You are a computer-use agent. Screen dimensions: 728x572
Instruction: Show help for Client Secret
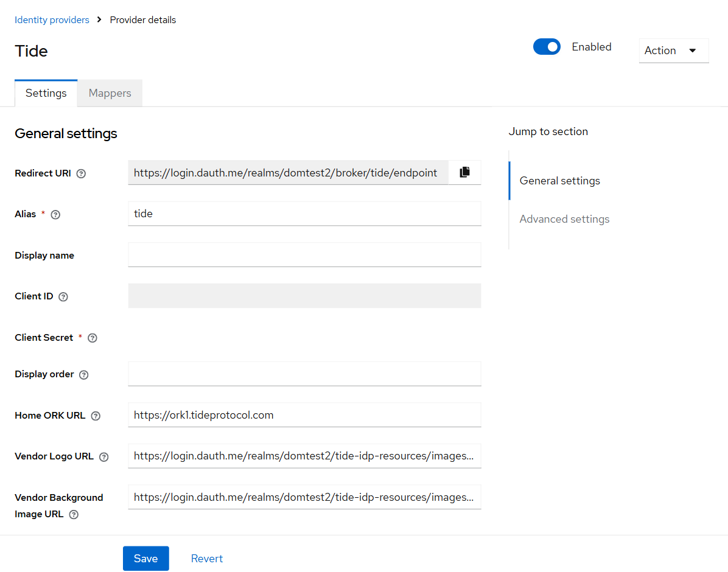tap(93, 338)
